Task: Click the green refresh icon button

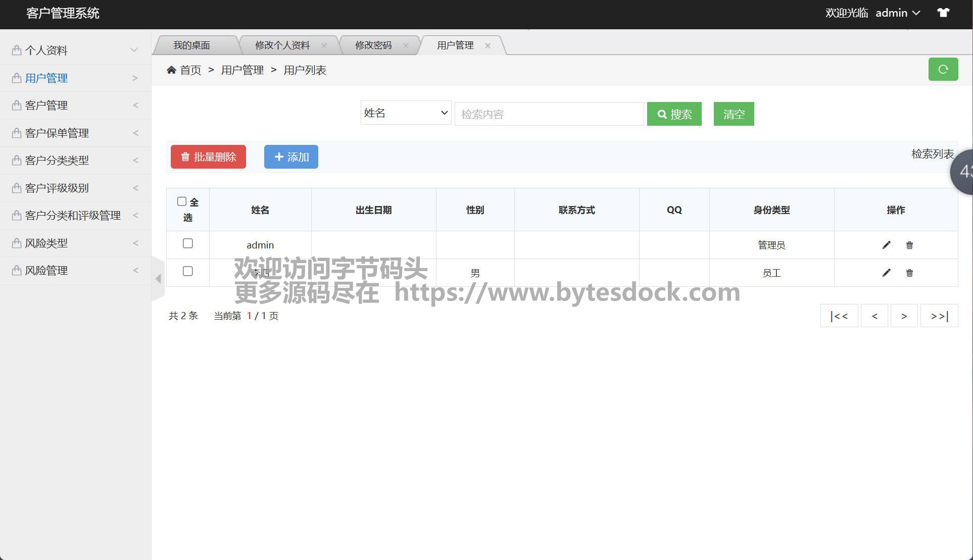Action: pos(943,69)
